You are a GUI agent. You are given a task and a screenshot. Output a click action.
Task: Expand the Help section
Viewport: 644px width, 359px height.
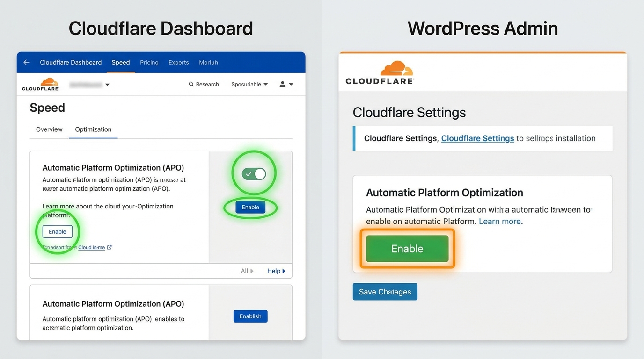tap(276, 271)
